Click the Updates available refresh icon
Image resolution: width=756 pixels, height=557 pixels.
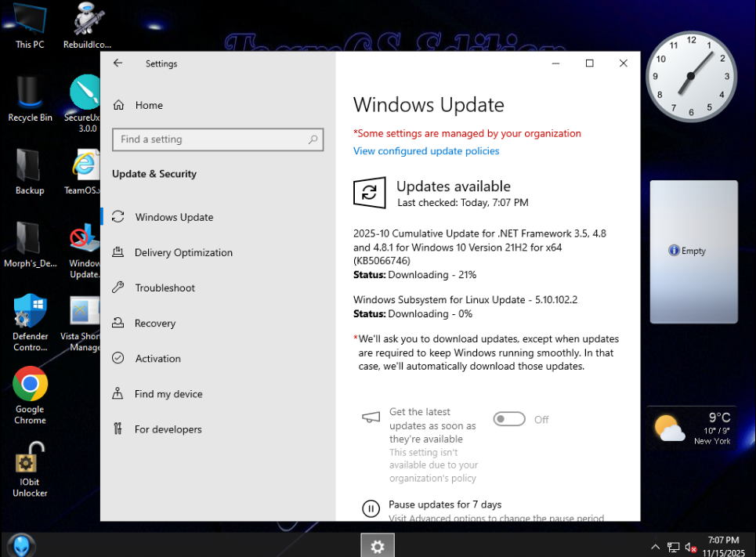(369, 193)
